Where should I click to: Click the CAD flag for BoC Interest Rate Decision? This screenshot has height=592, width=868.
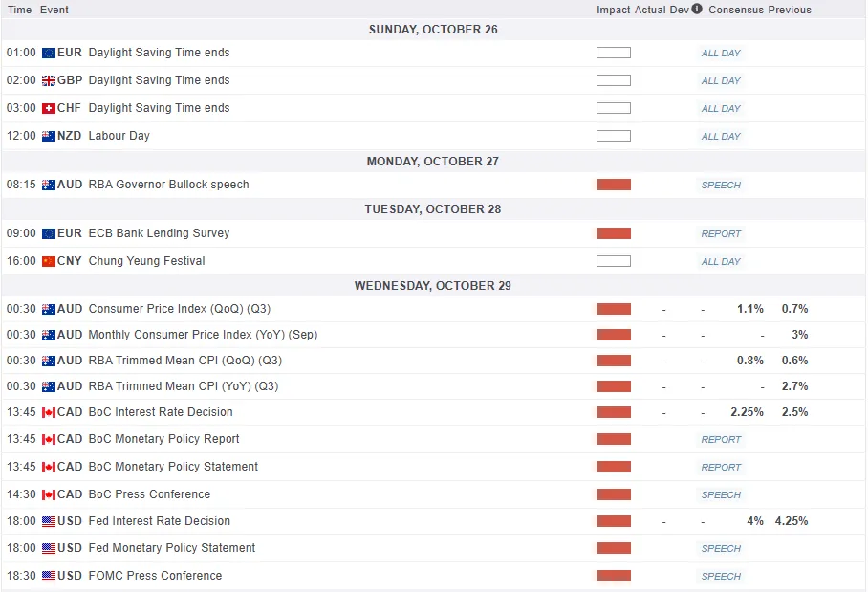(49, 412)
